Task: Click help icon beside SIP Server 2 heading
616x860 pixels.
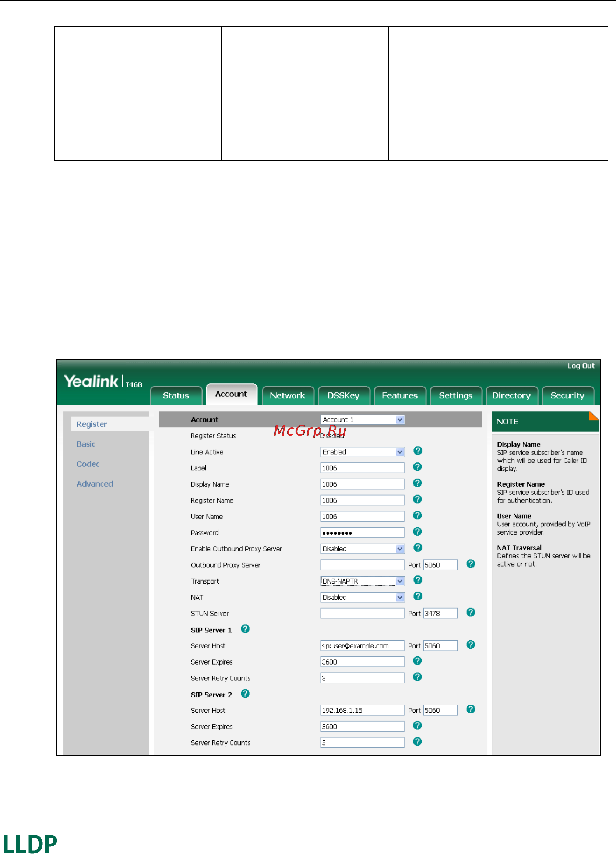Action: click(246, 694)
